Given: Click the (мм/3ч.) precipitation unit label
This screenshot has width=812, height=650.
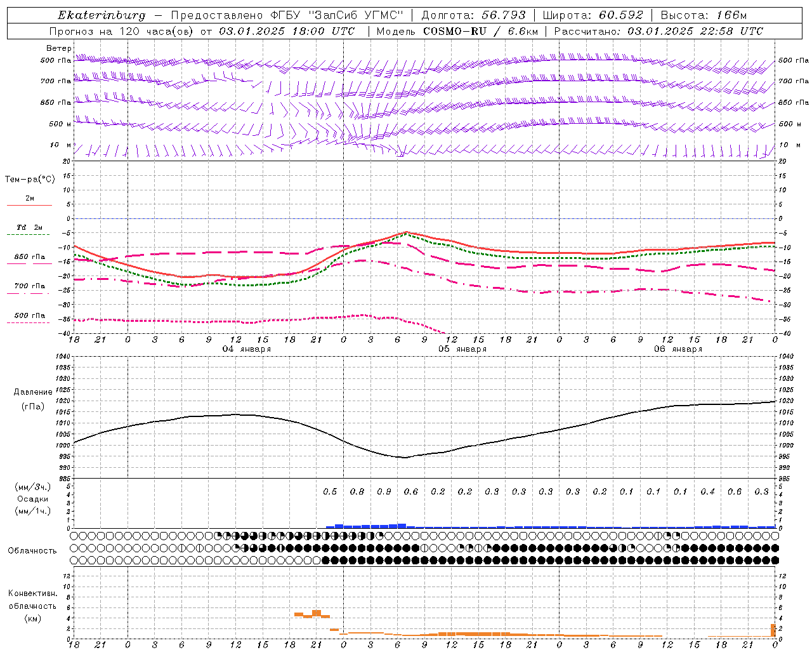Looking at the screenshot, I should pyautogui.click(x=33, y=487).
